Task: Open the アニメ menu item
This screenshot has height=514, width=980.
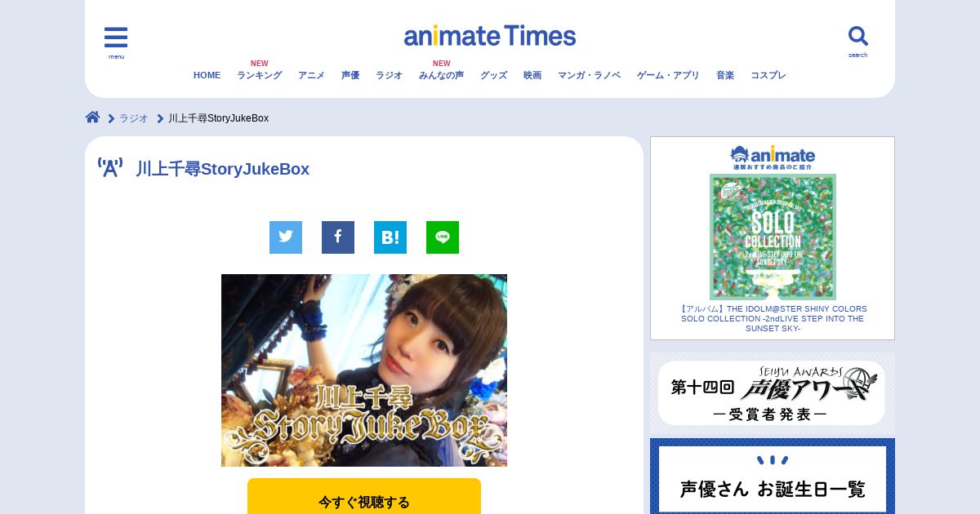Action: point(311,75)
